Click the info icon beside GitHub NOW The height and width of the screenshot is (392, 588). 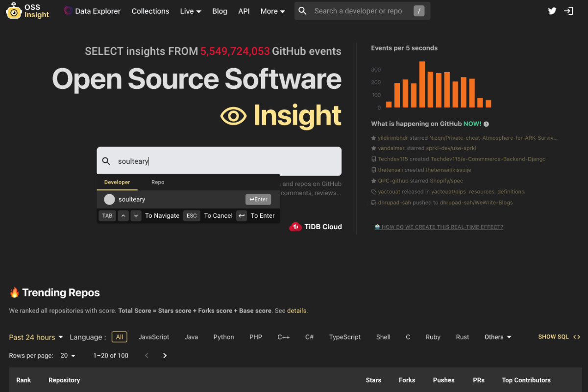pos(486,124)
